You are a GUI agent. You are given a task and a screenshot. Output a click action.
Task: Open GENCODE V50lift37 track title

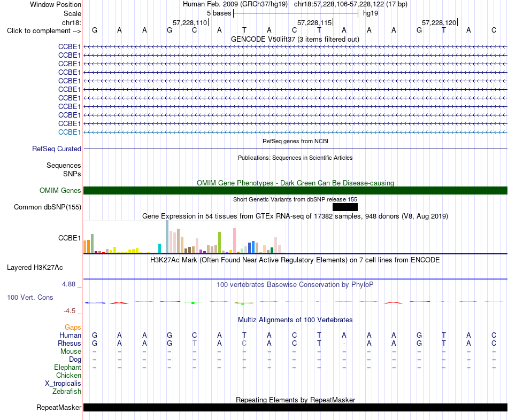(x=295, y=39)
